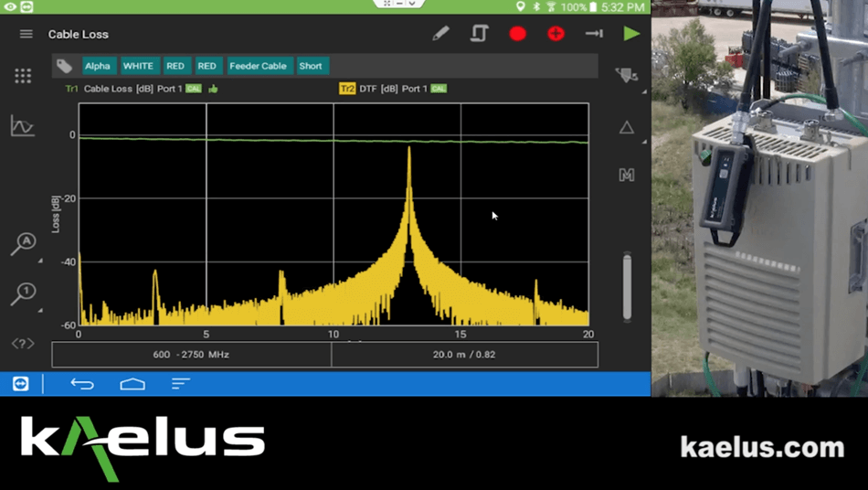The image size is (868, 490).
Task: Tap the solid red record button
Action: click(x=517, y=34)
